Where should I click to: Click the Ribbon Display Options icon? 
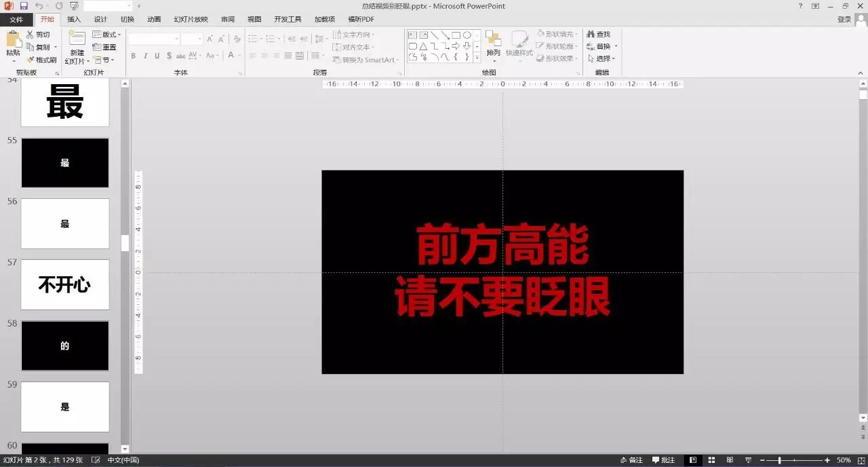tap(816, 5)
